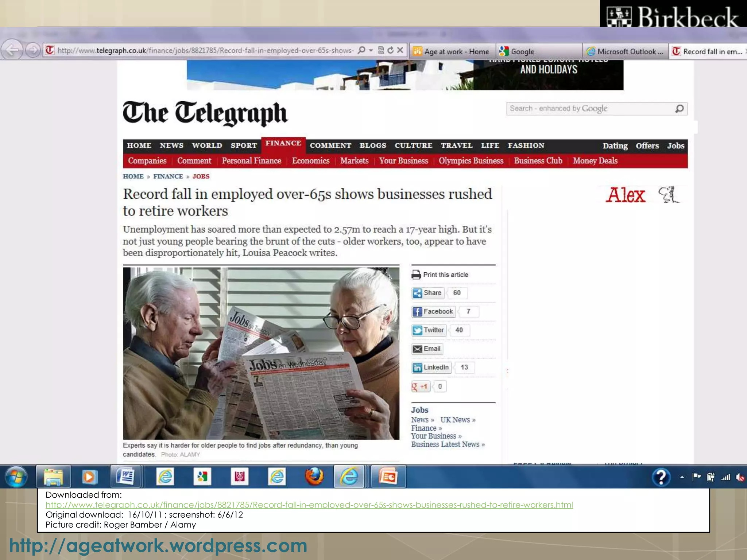This screenshot has width=747, height=560.
Task: Click the browser back arrow button
Action: point(12,50)
